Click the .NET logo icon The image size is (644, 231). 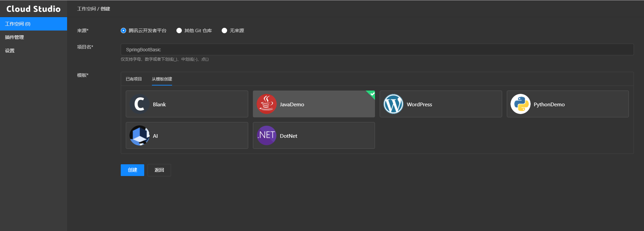267,135
